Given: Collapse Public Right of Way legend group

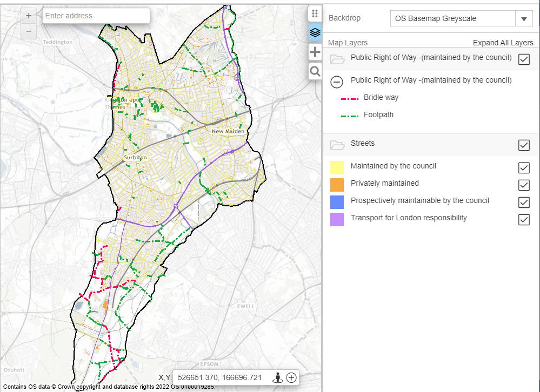Looking at the screenshot, I should coord(336,82).
